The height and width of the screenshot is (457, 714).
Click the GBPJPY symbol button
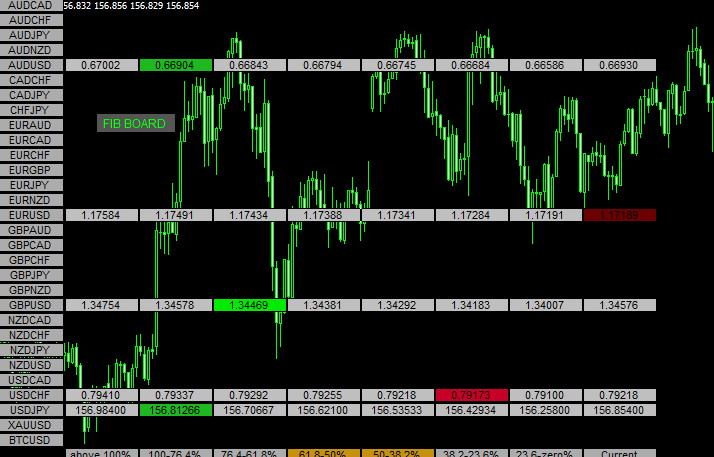32,275
